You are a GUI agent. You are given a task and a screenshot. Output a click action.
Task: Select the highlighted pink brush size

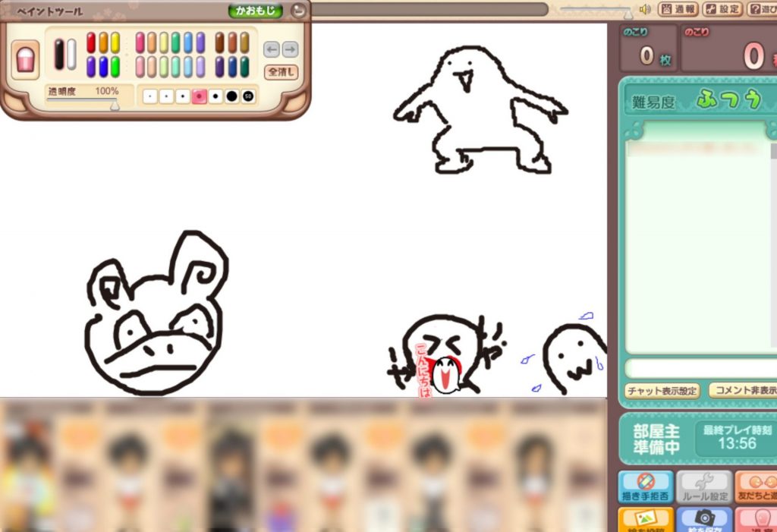pyautogui.click(x=200, y=96)
